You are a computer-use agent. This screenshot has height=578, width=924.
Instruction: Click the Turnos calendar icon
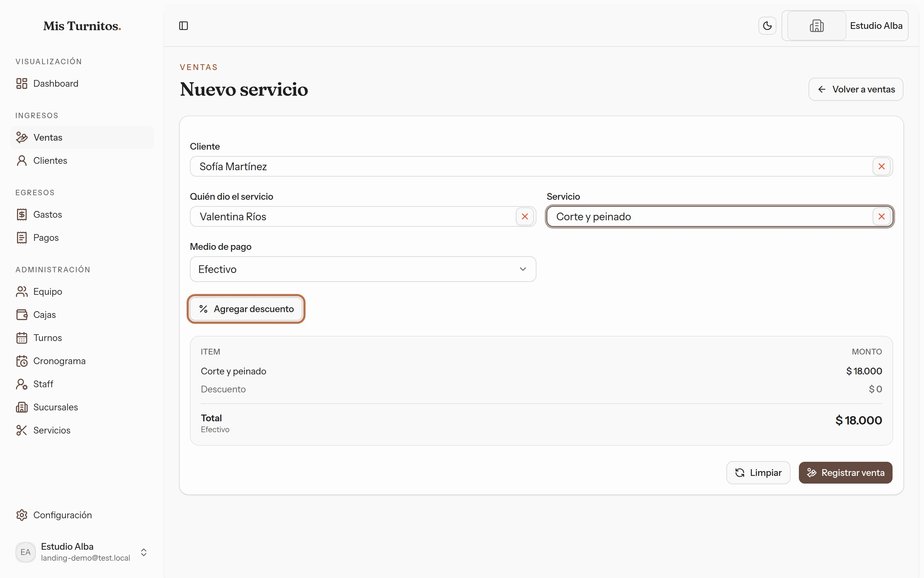click(22, 338)
